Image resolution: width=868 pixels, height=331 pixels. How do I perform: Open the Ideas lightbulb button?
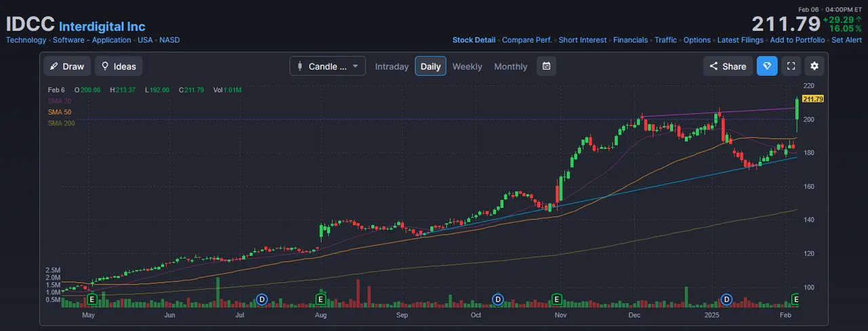click(119, 66)
